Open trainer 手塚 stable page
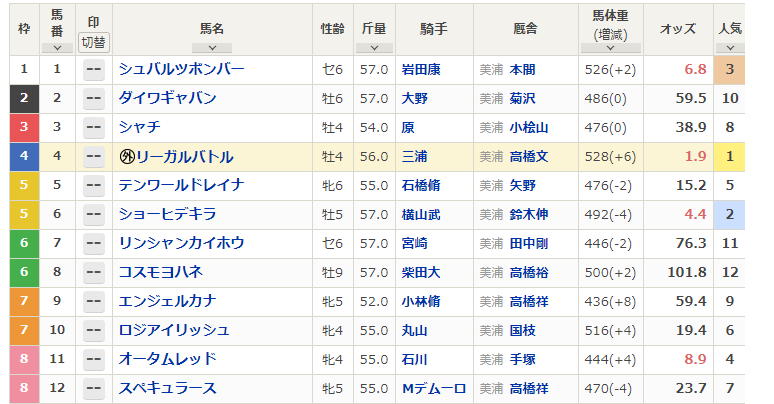774x404 pixels. click(522, 359)
